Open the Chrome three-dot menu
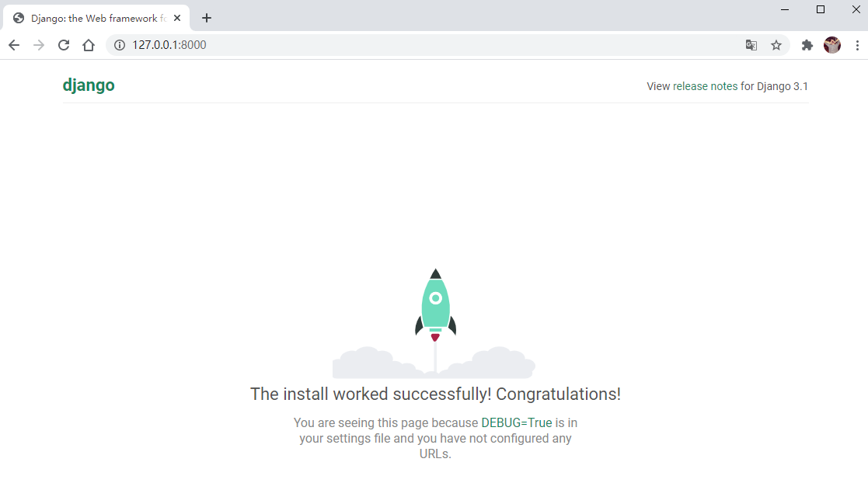Image resolution: width=868 pixels, height=490 pixels. pos(857,45)
